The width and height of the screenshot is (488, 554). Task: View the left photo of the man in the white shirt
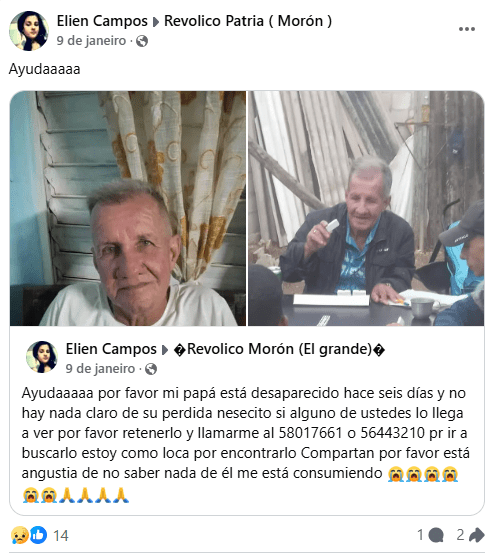click(128, 208)
